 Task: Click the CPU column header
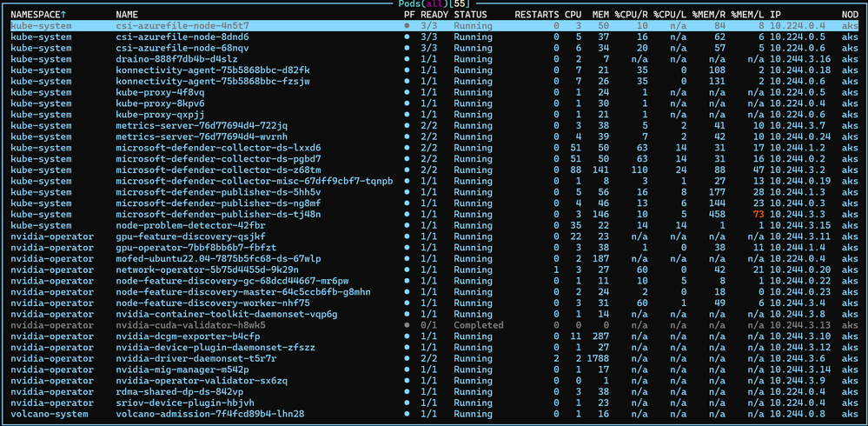pyautogui.click(x=573, y=15)
